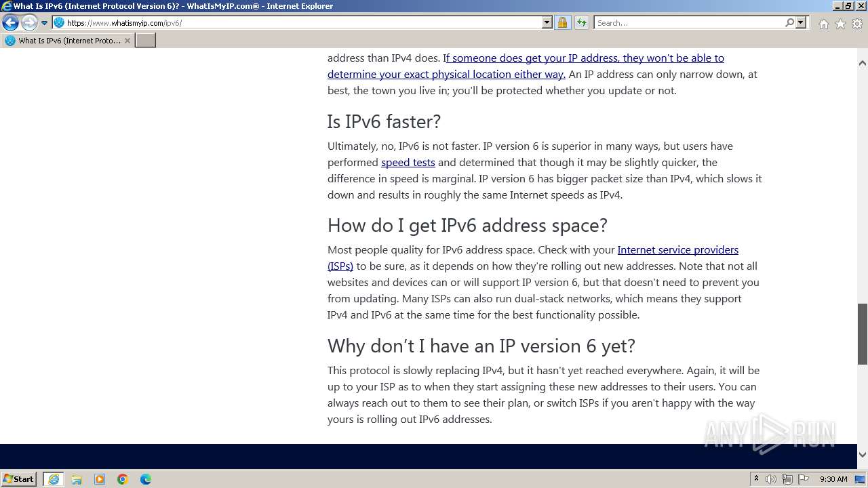
Task: Launch Microsoft Edge from the taskbar
Action: (146, 479)
